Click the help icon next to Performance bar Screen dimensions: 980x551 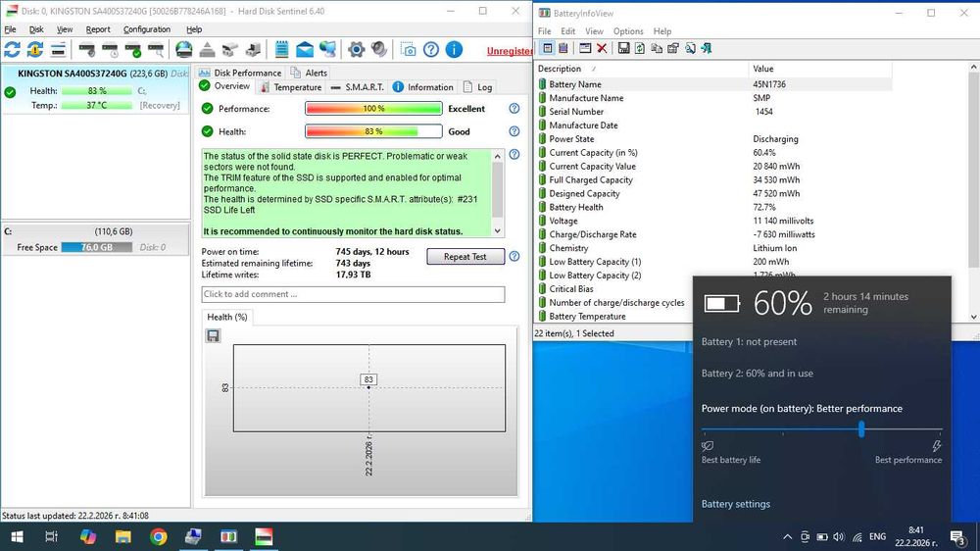point(514,108)
